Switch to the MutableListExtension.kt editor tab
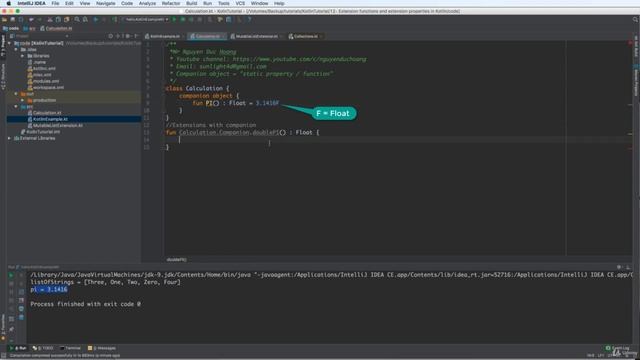The image size is (640, 360). 256,36
